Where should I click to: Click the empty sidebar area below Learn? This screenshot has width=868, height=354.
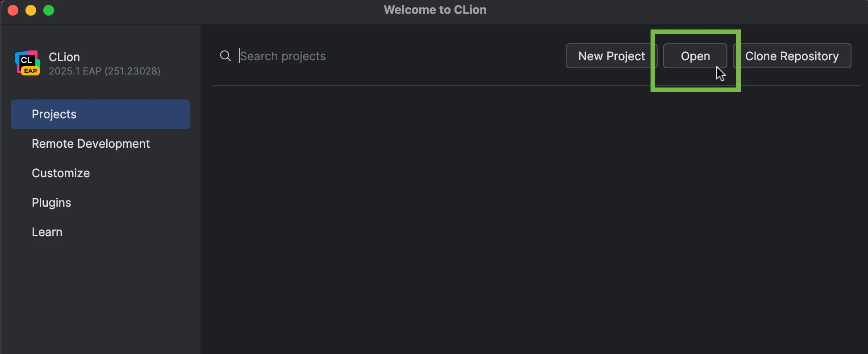100,299
